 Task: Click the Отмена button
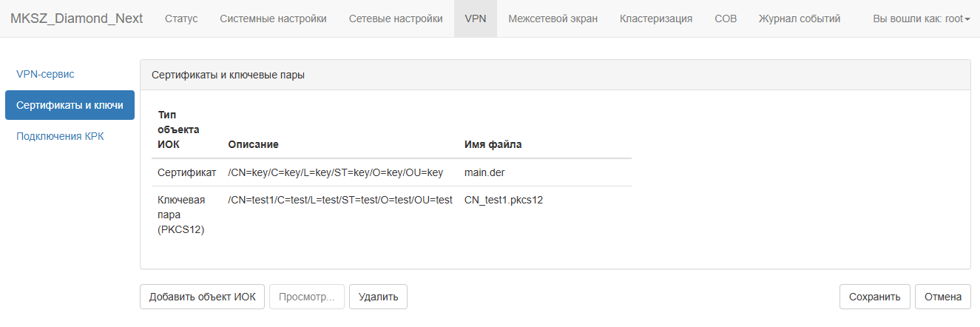click(x=943, y=297)
